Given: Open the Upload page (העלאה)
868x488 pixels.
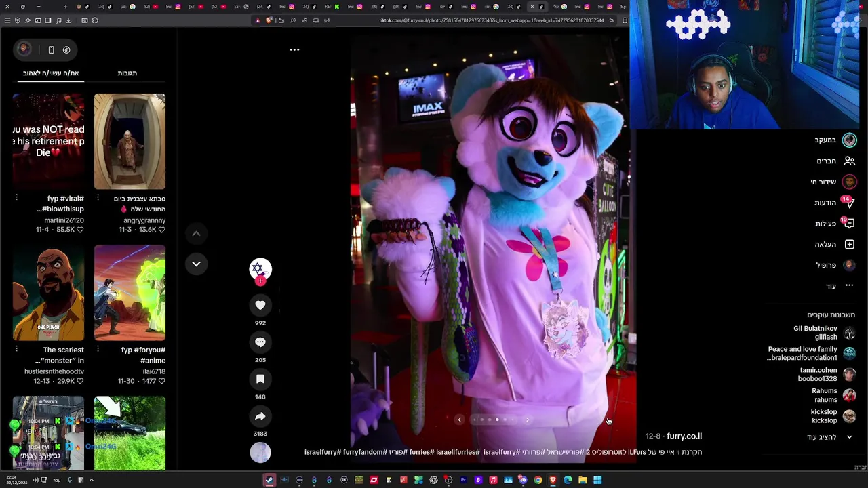Looking at the screenshot, I should (x=835, y=245).
